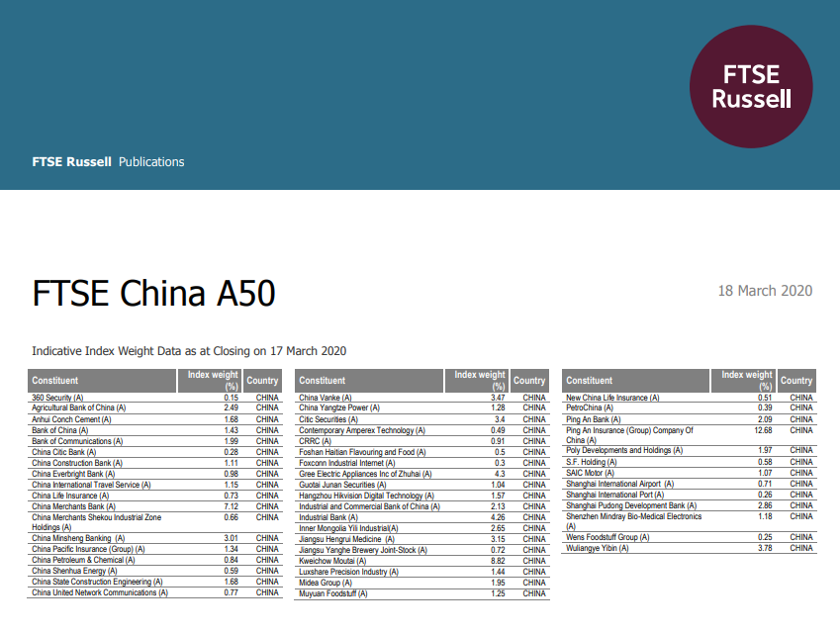Select 'China Construction Bank (A)'
The image size is (840, 633).
pos(77,463)
